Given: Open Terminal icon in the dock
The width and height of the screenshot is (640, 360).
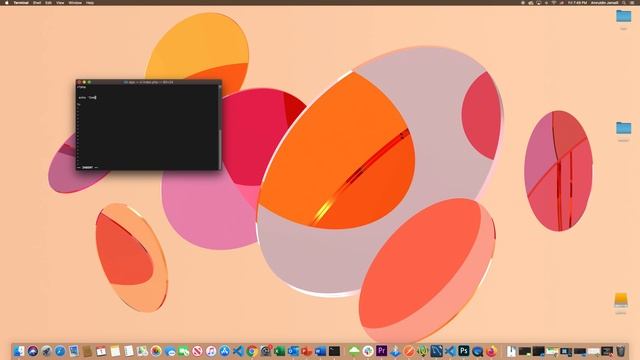Looking at the screenshot, I should coord(334,351).
